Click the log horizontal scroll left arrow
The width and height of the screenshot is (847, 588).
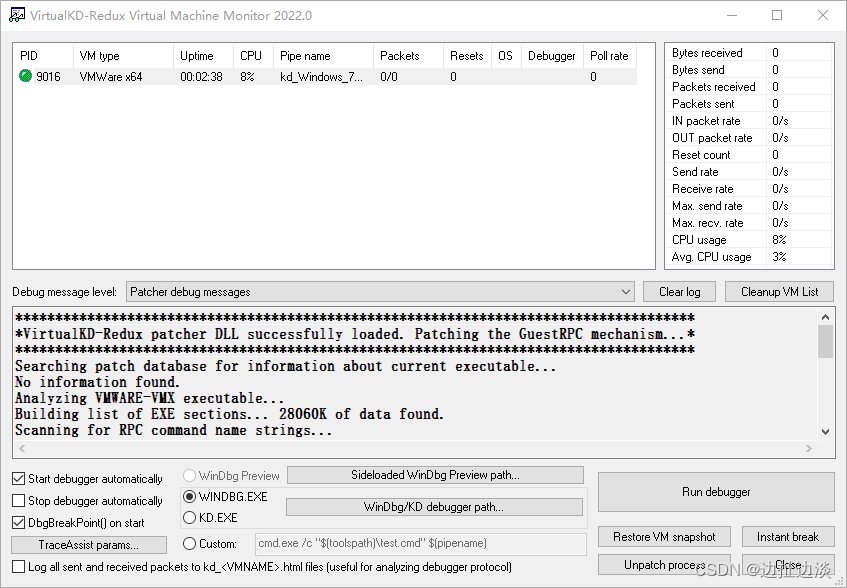(22, 448)
